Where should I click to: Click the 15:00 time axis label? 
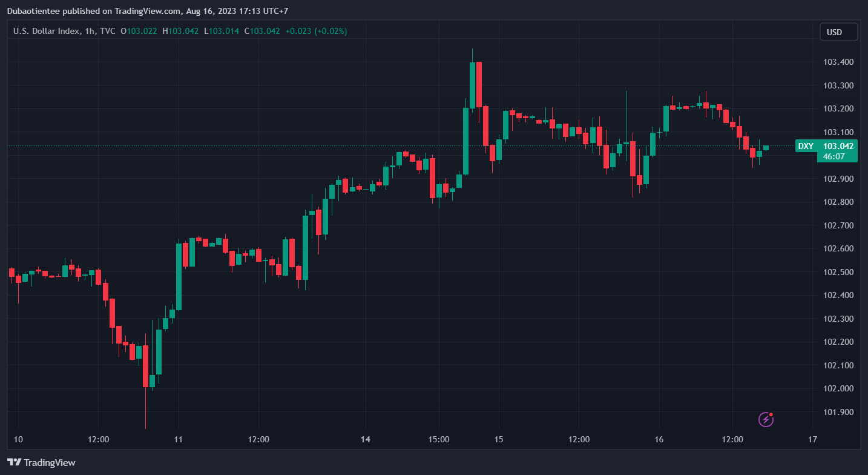(438, 439)
